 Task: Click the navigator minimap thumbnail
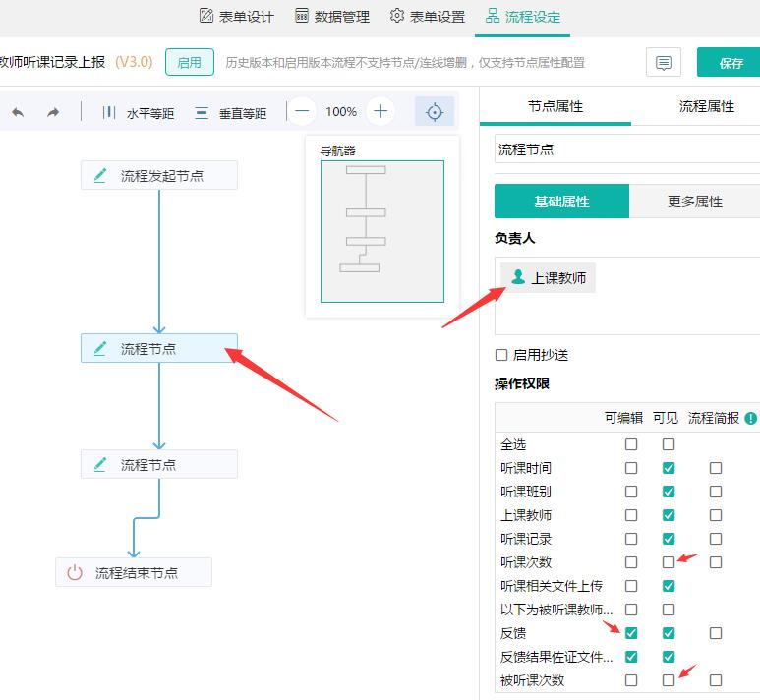pyautogui.click(x=381, y=231)
